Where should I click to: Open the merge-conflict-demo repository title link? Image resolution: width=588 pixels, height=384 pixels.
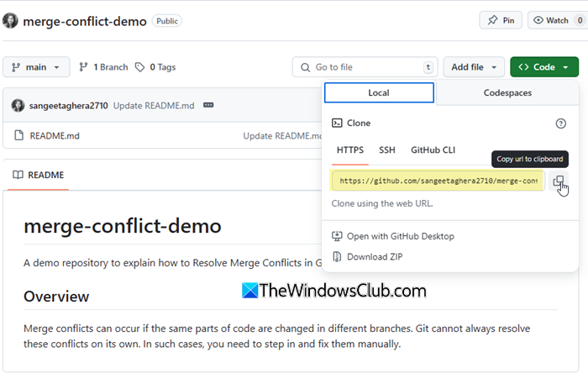(85, 21)
